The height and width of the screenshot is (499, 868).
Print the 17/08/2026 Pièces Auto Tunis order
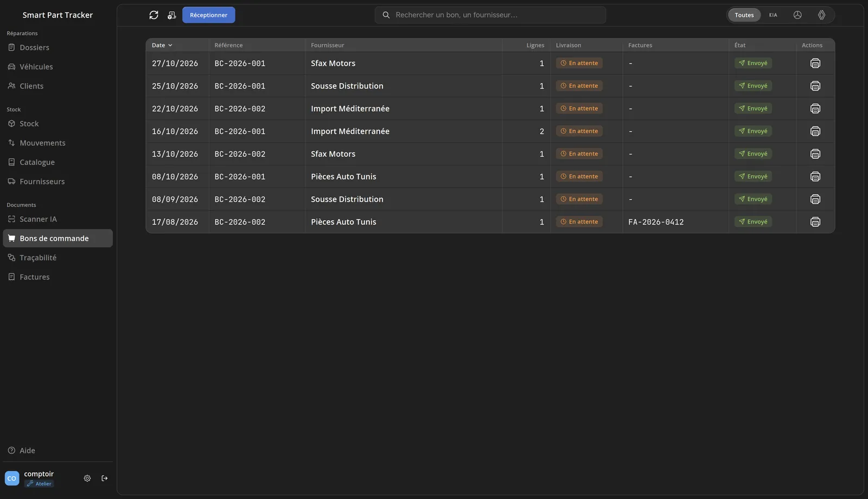[815, 222]
